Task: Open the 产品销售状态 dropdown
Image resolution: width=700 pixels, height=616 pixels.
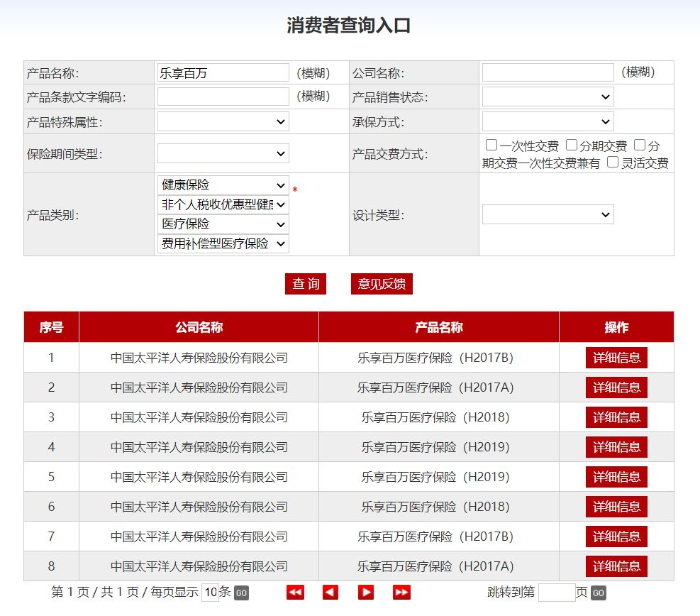Action: 548,97
